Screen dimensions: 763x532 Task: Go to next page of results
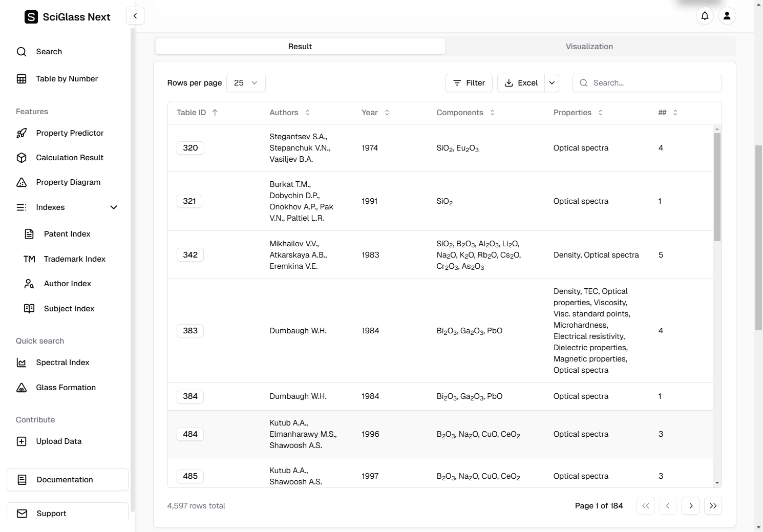(x=690, y=506)
